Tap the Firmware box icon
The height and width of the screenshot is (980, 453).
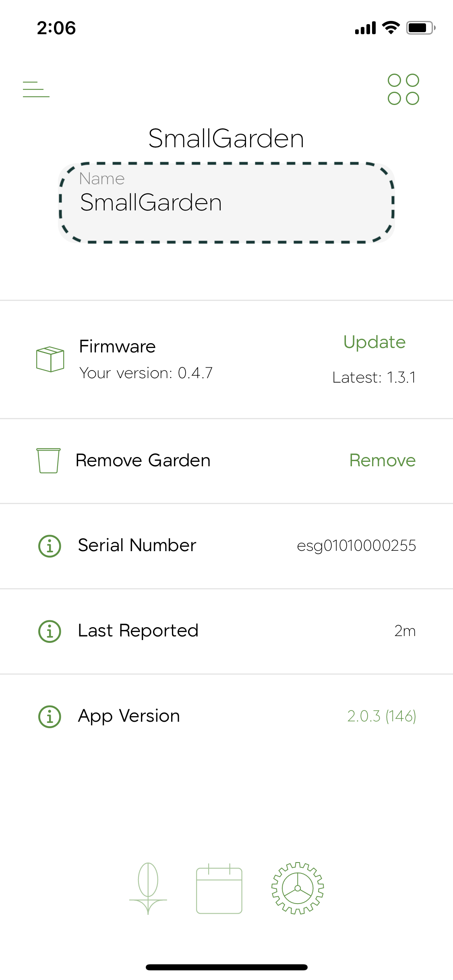[x=50, y=359]
